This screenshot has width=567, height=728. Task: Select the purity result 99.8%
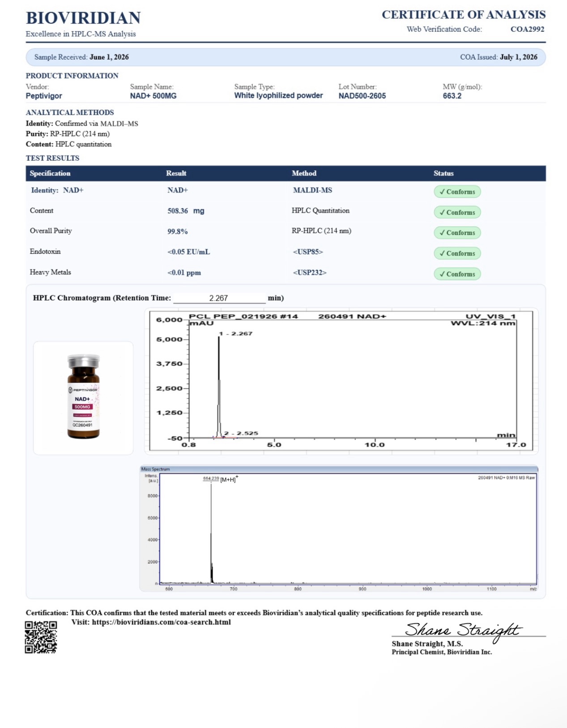(x=178, y=231)
